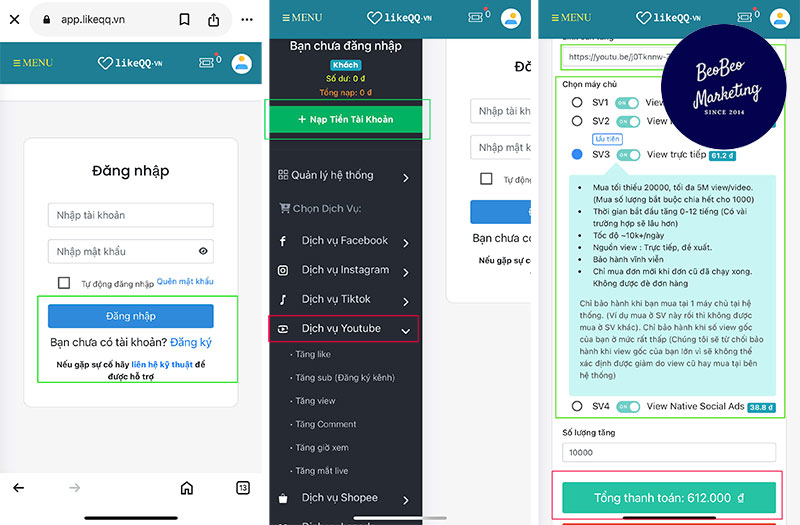Select Tăng view submenu item

tap(315, 401)
